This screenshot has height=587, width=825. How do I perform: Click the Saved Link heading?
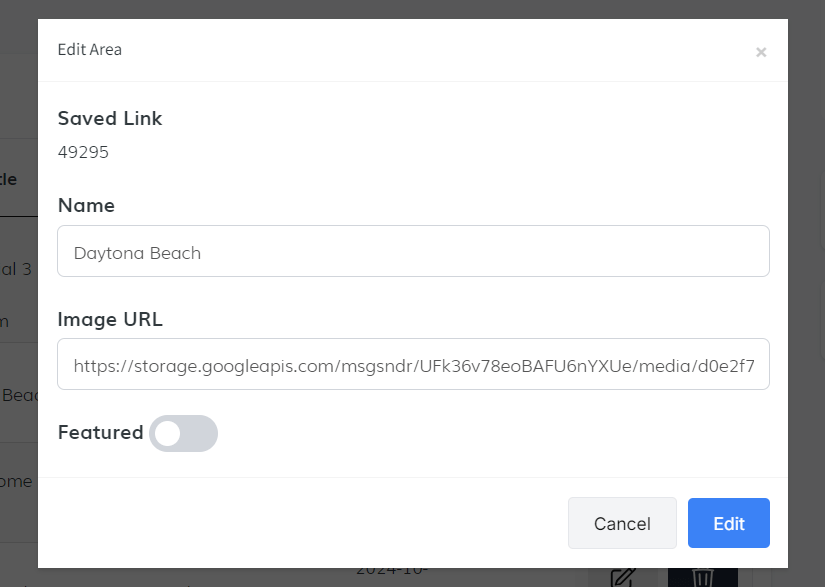click(110, 118)
